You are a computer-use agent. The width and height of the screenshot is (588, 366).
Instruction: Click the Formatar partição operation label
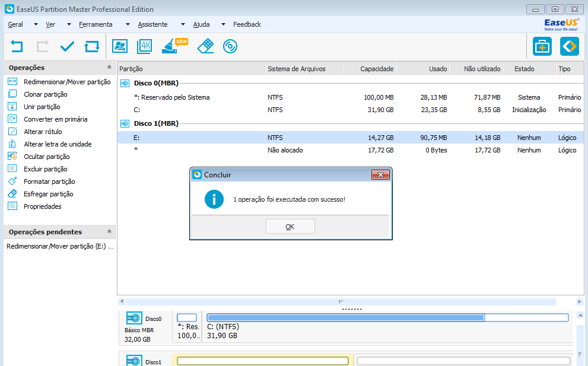49,182
